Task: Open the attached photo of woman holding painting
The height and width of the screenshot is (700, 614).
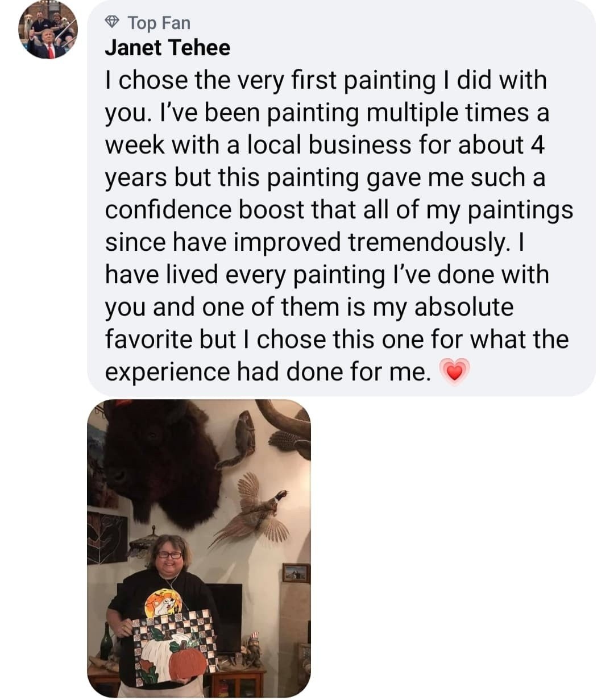Action: point(199,548)
